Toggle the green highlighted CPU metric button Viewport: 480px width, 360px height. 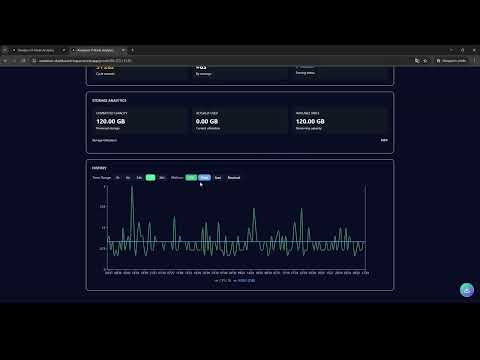pos(191,178)
